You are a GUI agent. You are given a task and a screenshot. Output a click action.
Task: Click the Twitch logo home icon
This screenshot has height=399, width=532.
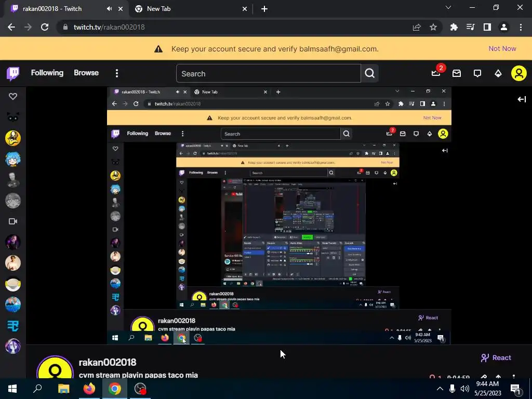click(x=13, y=73)
